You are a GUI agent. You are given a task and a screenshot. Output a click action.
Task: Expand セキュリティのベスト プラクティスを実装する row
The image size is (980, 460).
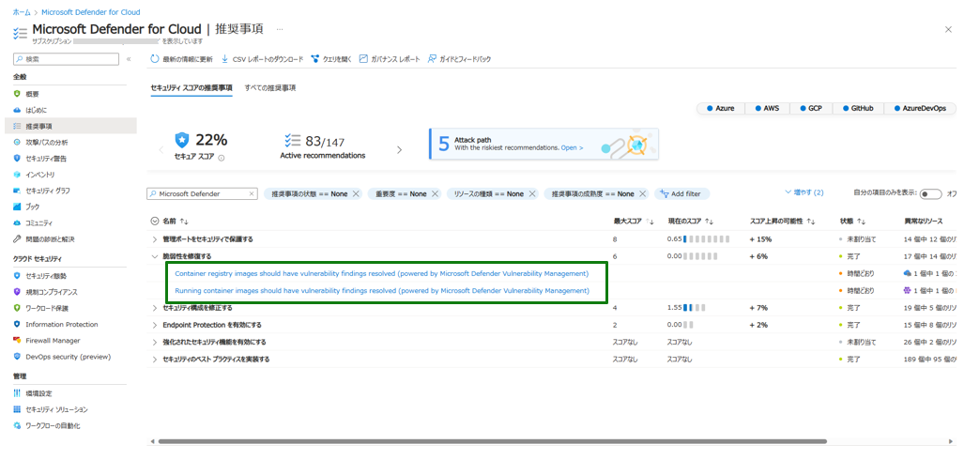[154, 360]
